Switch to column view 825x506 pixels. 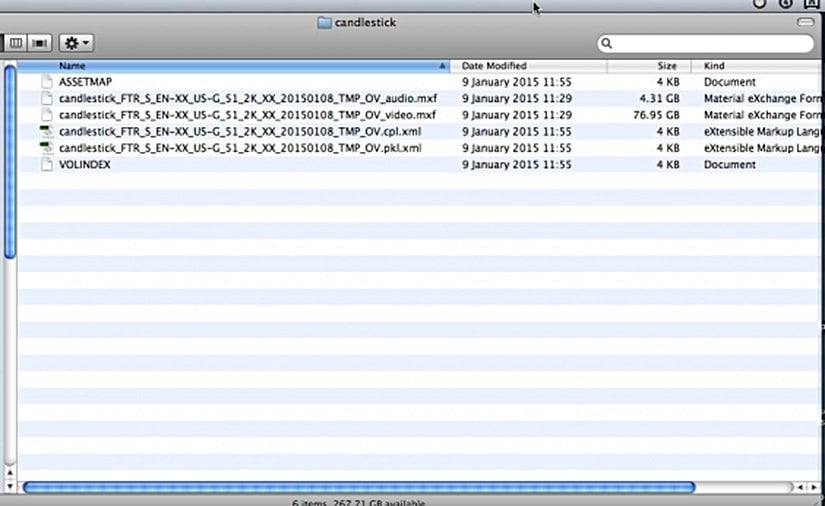pyautogui.click(x=16, y=43)
